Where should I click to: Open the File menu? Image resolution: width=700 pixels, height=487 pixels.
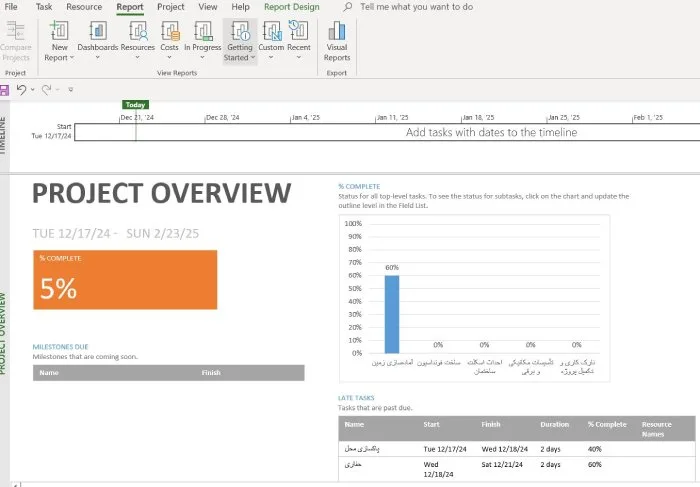coord(11,7)
